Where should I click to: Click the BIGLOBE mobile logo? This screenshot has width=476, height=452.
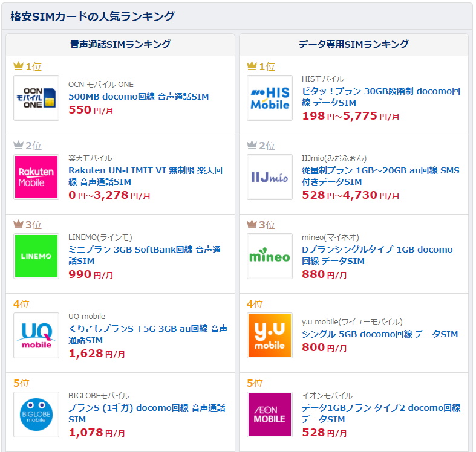click(x=36, y=415)
